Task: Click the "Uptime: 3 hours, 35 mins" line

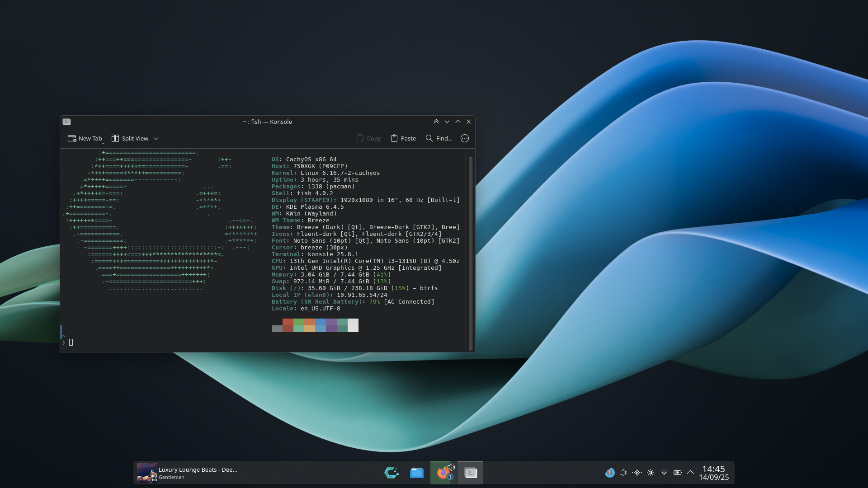Action: point(315,180)
